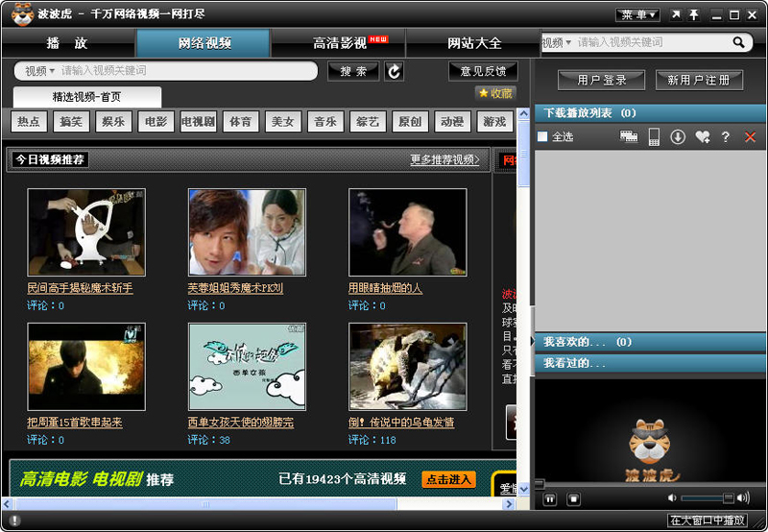Select the 动漫 category
Screen dimensions: 768x532
452,122
